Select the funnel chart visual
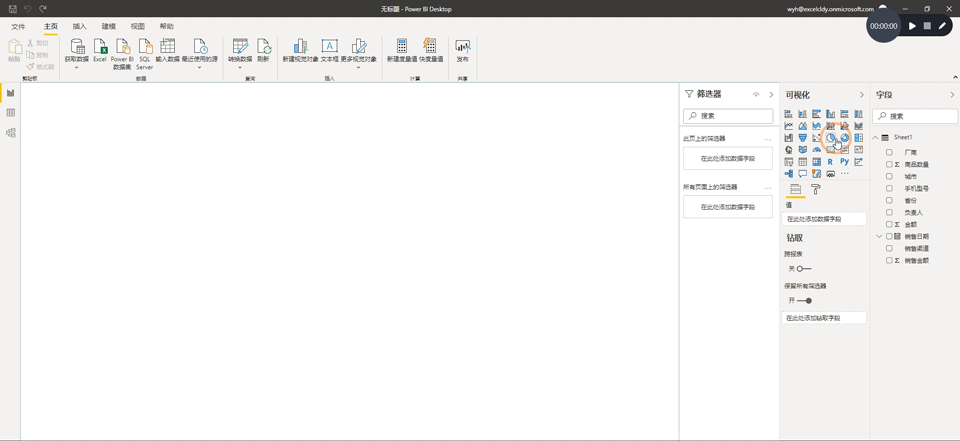Image resolution: width=960 pixels, height=441 pixels. [x=803, y=137]
